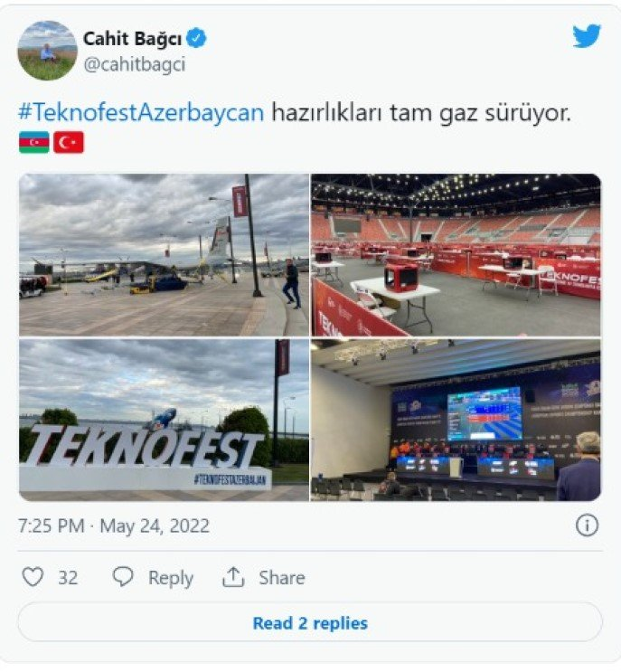The image size is (621, 672).
Task: Click the share upload arrow icon
Action: 233,577
